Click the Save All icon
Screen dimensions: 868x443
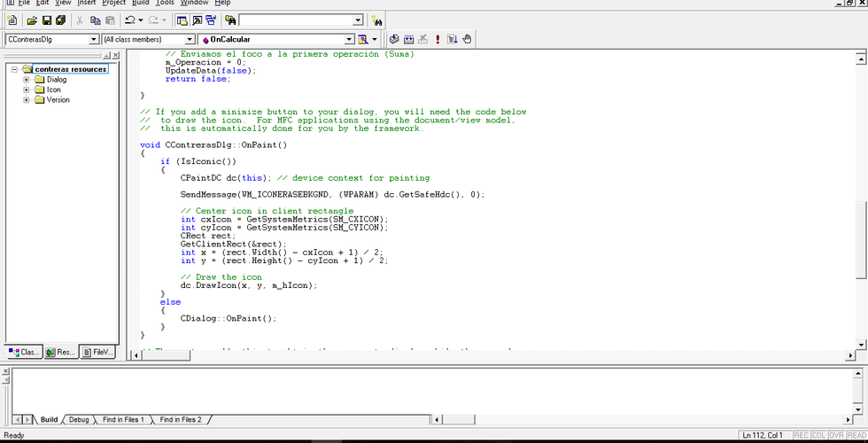[x=61, y=20]
